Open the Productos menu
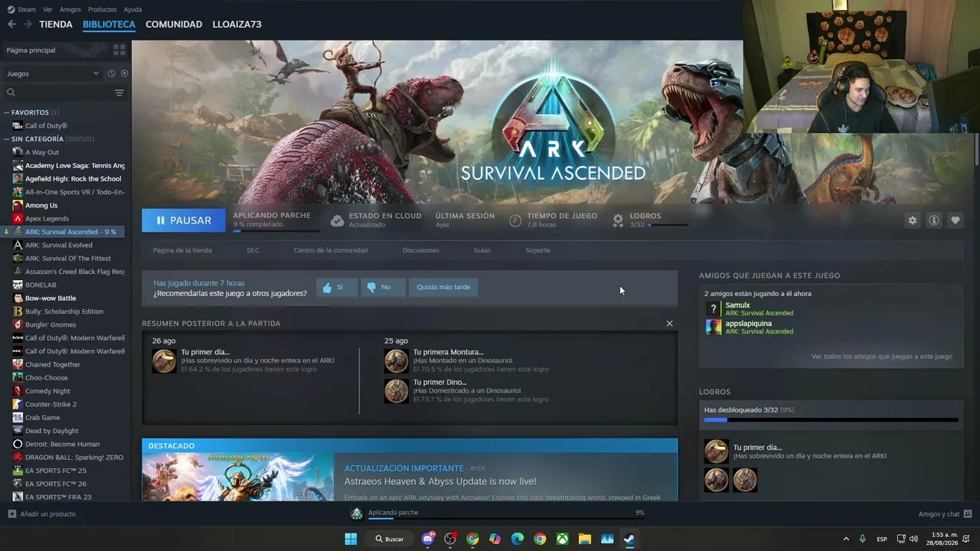Screen dimensions: 980x551 point(103,9)
